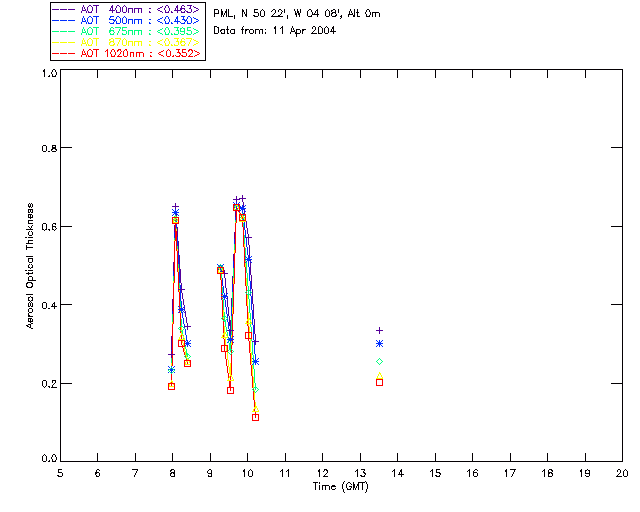The width and height of the screenshot is (640, 512).
Task: Click the blue asterisk marker just above the lowest red square at 8 GMT
Action: pyautogui.click(x=171, y=370)
